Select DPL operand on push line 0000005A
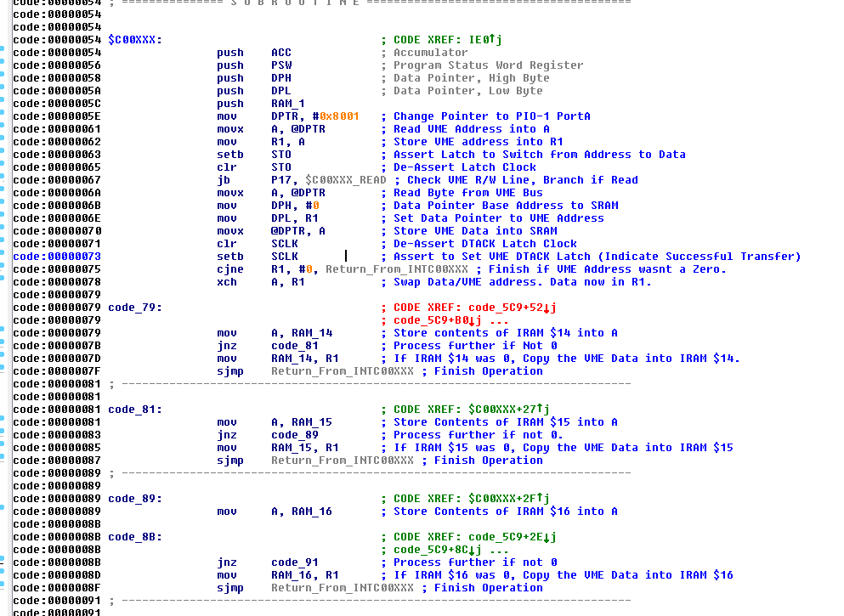 [281, 91]
